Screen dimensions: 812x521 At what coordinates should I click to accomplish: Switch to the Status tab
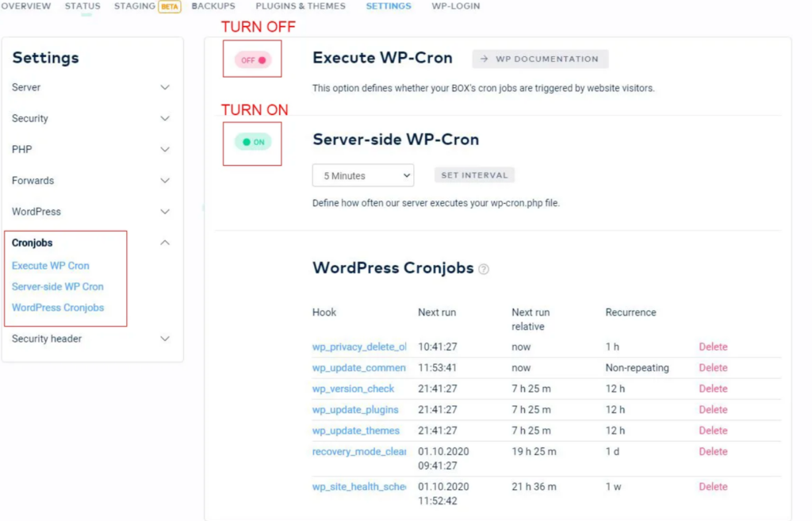coord(82,6)
